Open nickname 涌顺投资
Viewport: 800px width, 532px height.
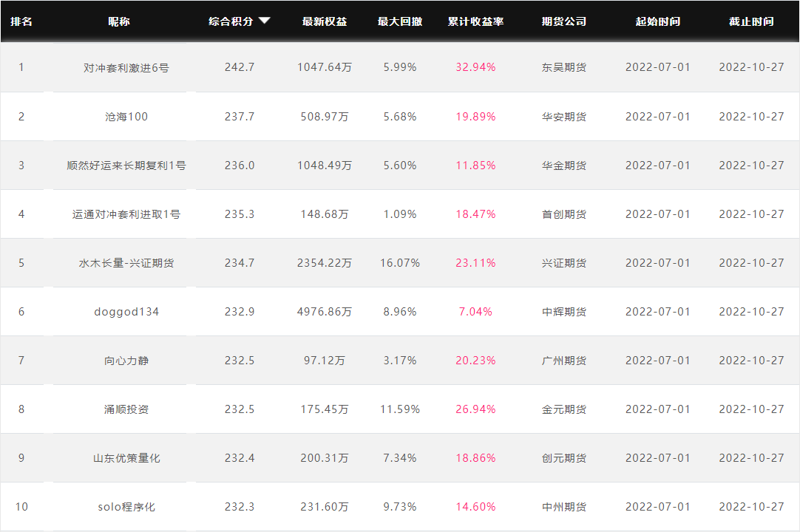click(126, 409)
